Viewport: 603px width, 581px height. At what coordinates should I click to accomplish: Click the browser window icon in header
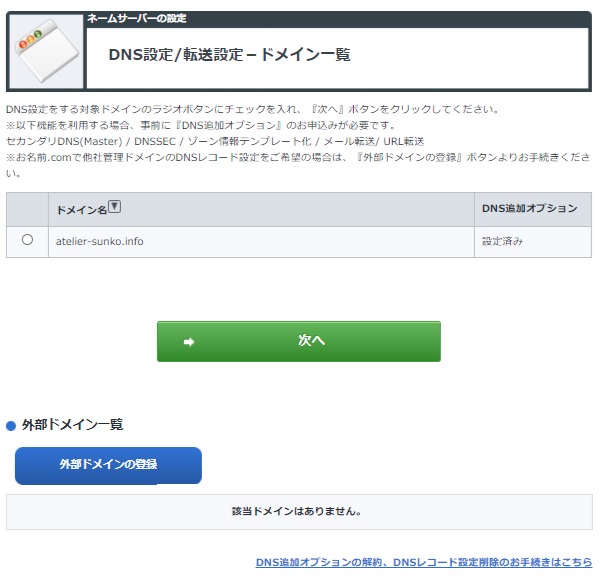(x=47, y=51)
